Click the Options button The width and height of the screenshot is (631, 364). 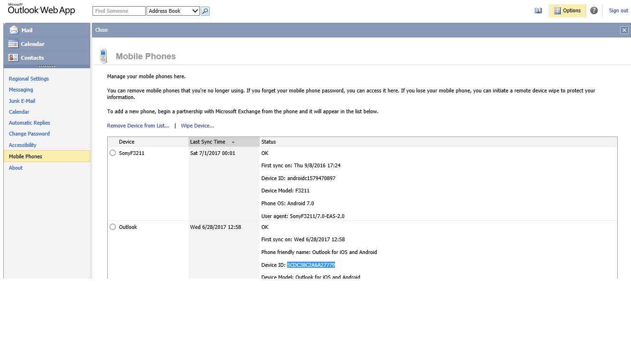click(x=567, y=11)
